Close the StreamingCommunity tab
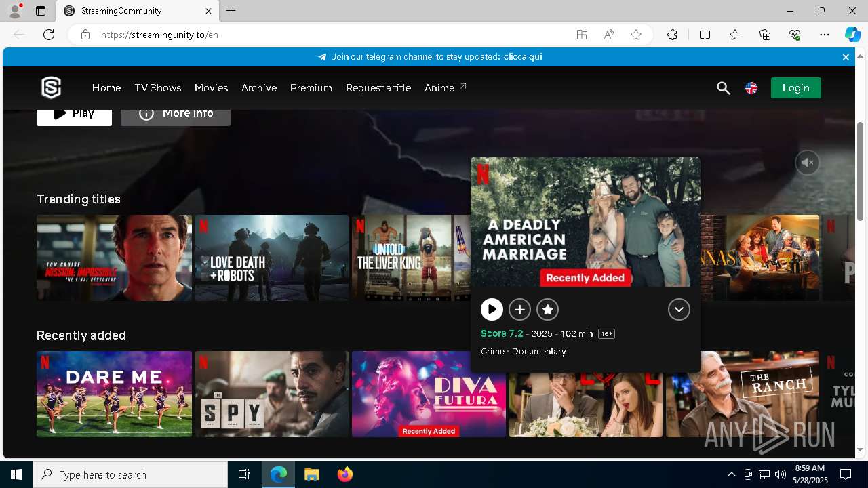 pyautogui.click(x=208, y=11)
